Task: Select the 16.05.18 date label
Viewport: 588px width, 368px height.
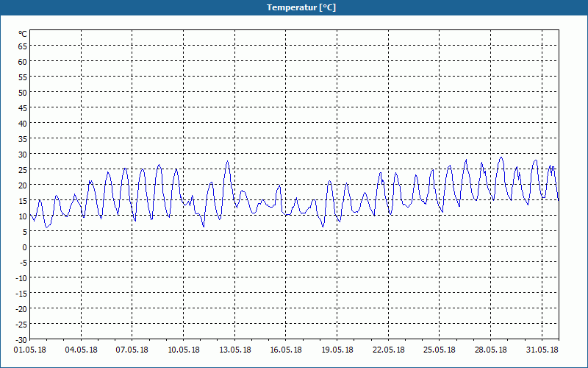Action: pos(286,350)
